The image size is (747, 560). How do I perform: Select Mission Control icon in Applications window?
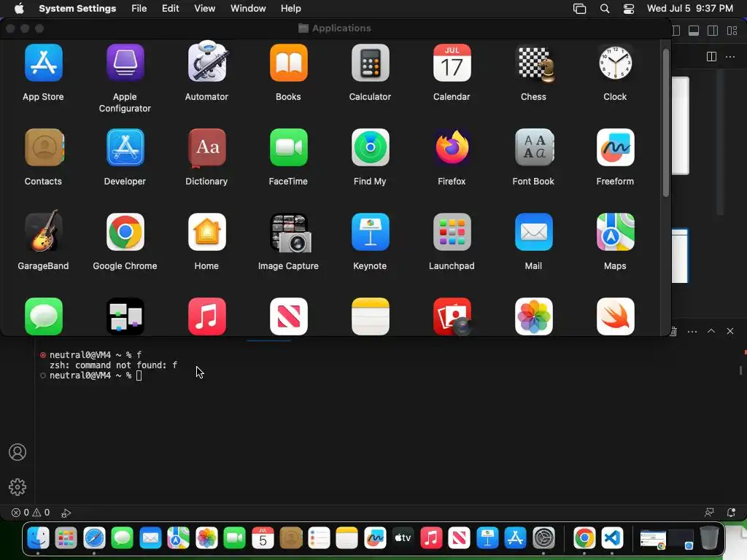125,316
